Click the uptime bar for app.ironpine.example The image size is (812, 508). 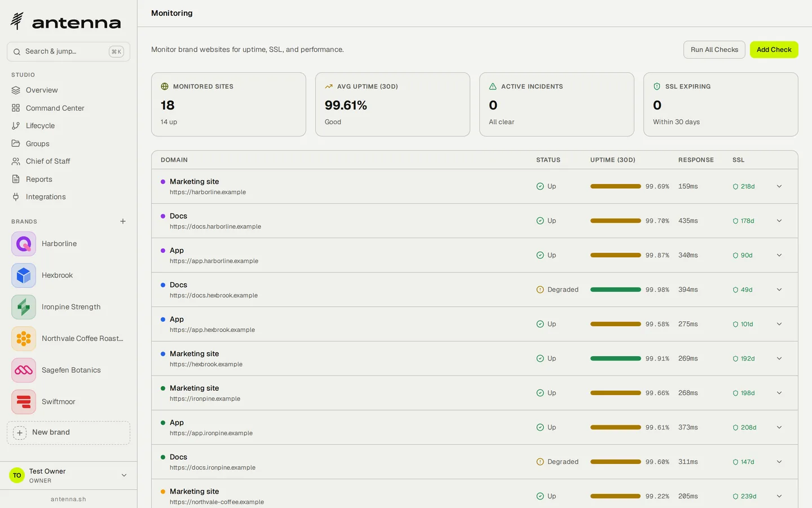pyautogui.click(x=616, y=427)
